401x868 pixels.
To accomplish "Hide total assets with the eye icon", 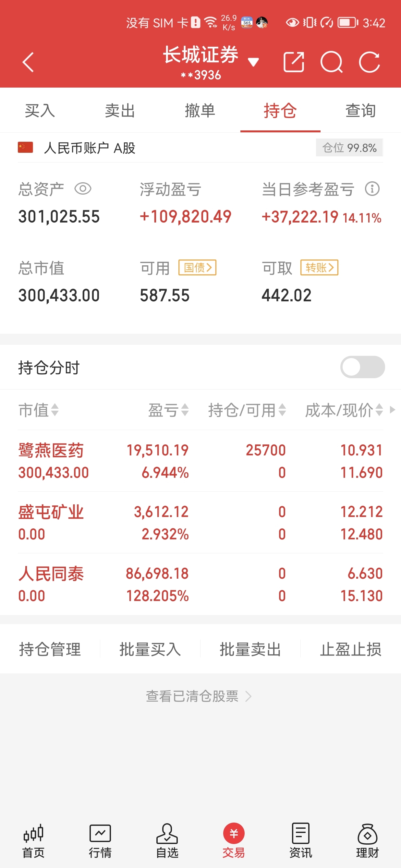I will pyautogui.click(x=83, y=189).
